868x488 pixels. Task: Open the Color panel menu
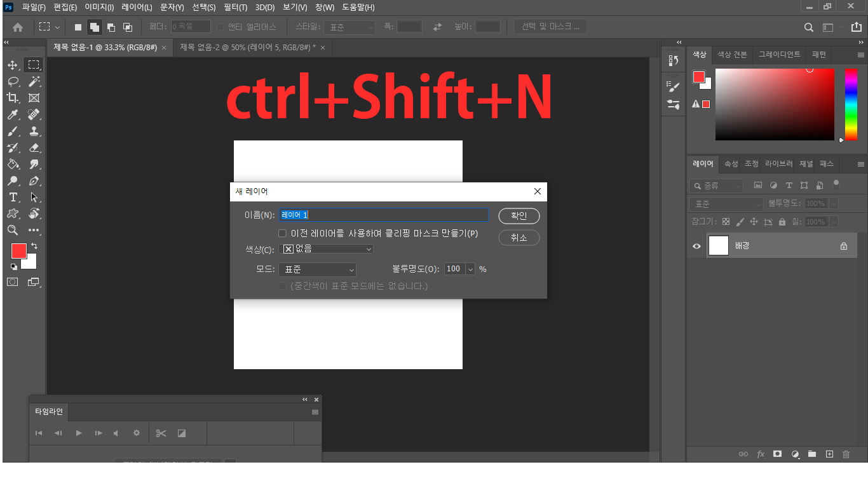pos(861,55)
